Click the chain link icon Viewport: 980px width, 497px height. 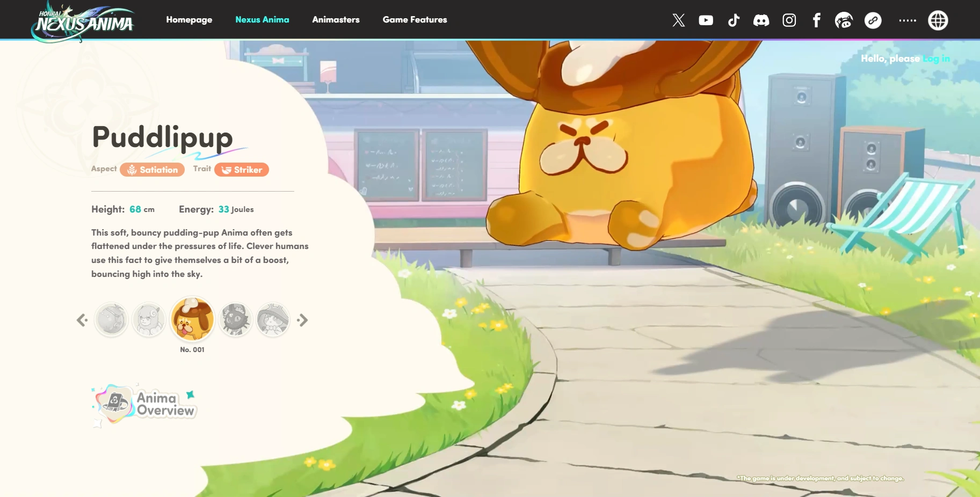click(873, 20)
